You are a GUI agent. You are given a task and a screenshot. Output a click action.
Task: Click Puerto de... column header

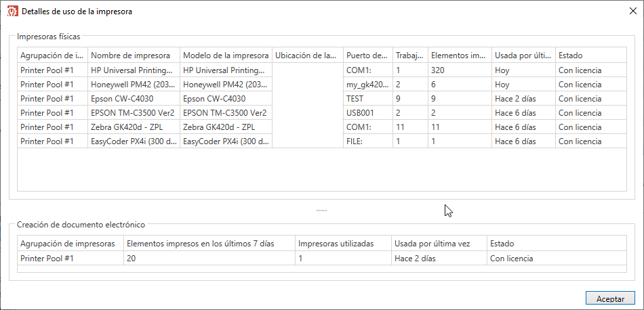click(368, 55)
